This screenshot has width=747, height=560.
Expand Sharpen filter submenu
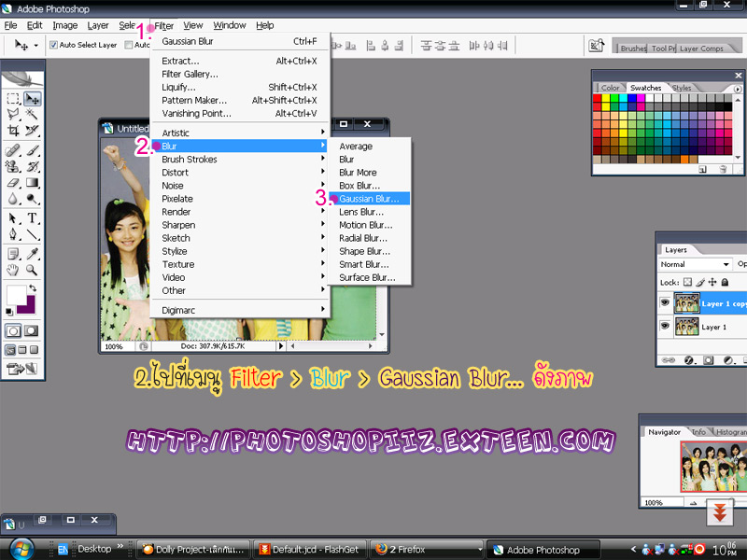tap(241, 225)
